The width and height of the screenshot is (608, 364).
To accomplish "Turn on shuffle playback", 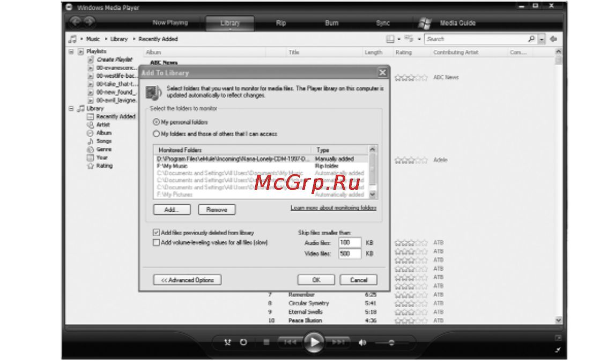I will 228,343.
